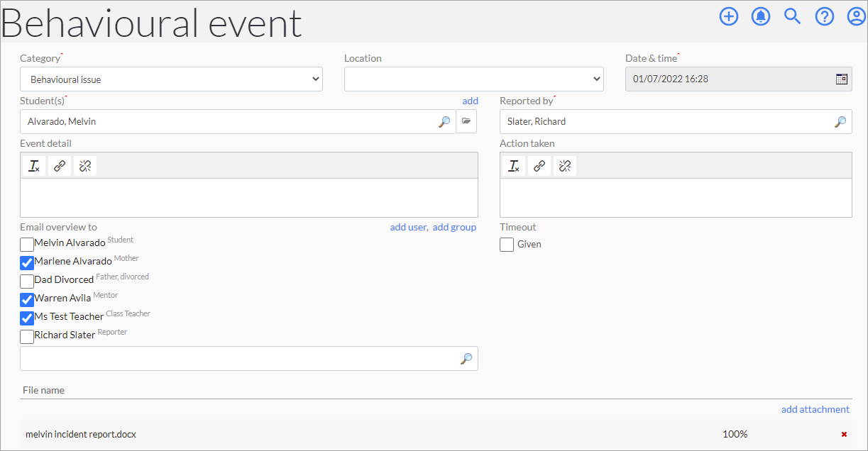
Task: Remove link in Event detail editor
Action: [x=85, y=166]
